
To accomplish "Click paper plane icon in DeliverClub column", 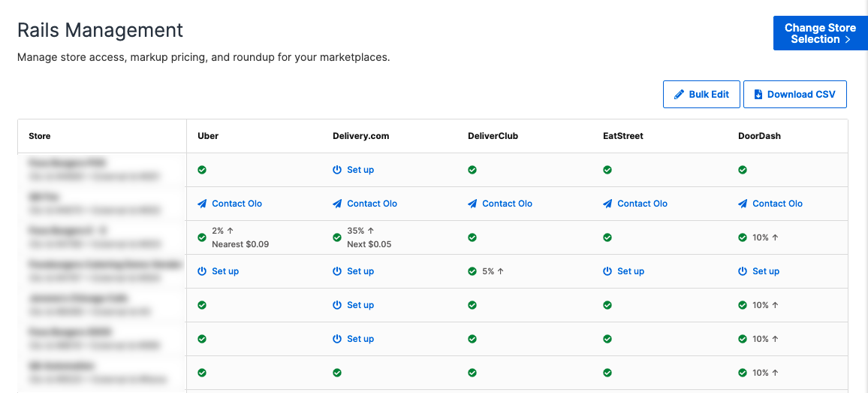I will tap(472, 204).
